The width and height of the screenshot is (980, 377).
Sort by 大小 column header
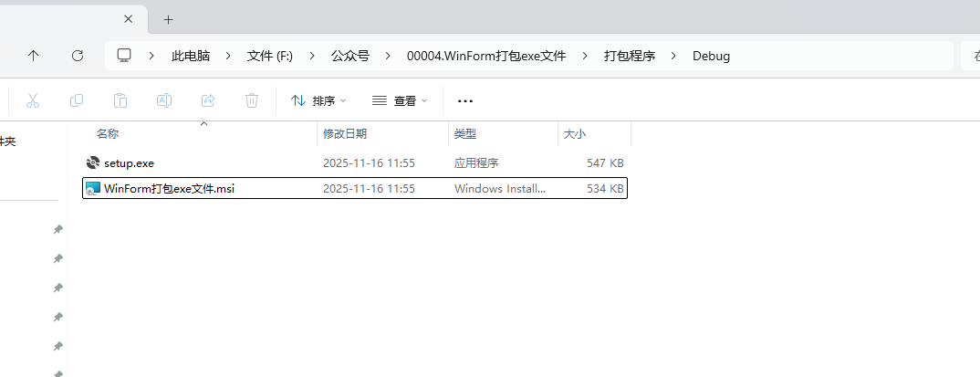click(575, 134)
